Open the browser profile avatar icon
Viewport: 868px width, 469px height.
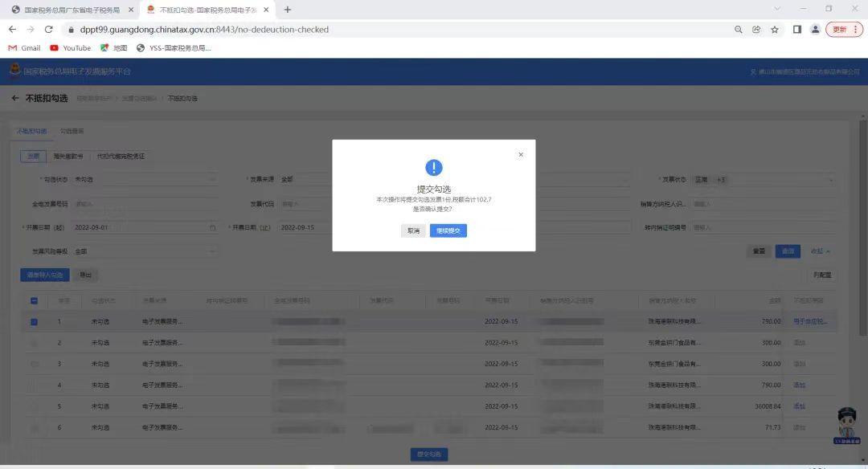(x=815, y=30)
